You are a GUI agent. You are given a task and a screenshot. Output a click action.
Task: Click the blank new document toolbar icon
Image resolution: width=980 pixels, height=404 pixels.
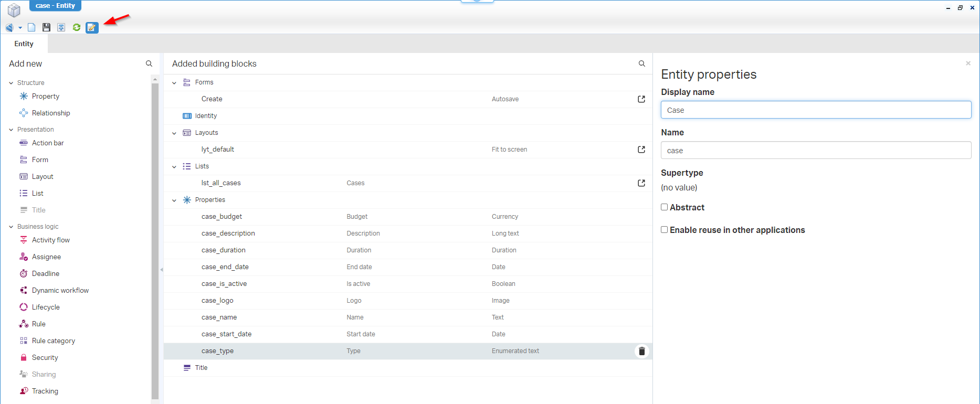pyautogui.click(x=31, y=27)
